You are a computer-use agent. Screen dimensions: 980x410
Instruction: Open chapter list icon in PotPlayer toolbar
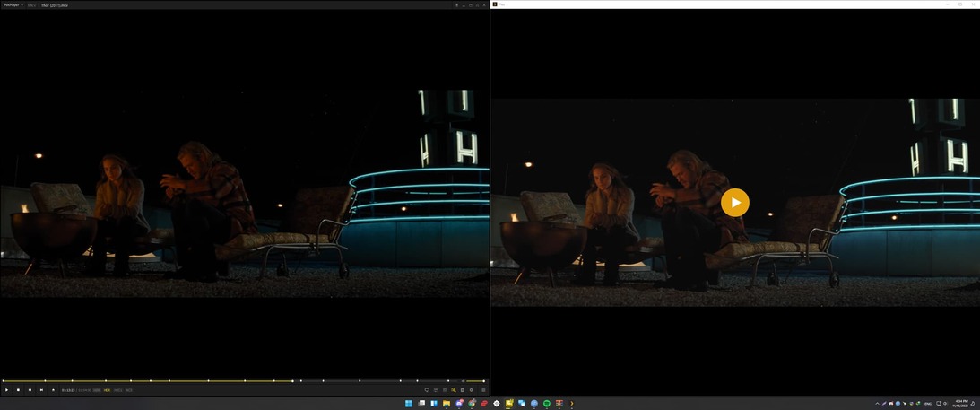(x=445, y=390)
